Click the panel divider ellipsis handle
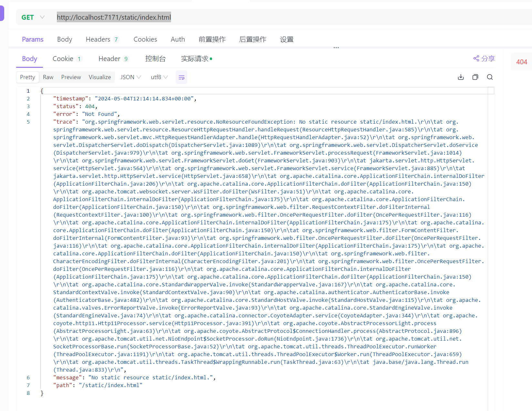 pyautogui.click(x=336, y=47)
